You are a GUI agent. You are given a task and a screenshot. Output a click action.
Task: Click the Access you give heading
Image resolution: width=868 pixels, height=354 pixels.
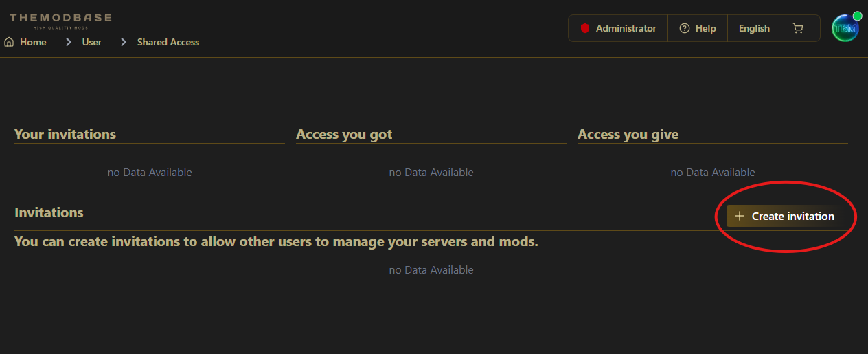(x=628, y=134)
